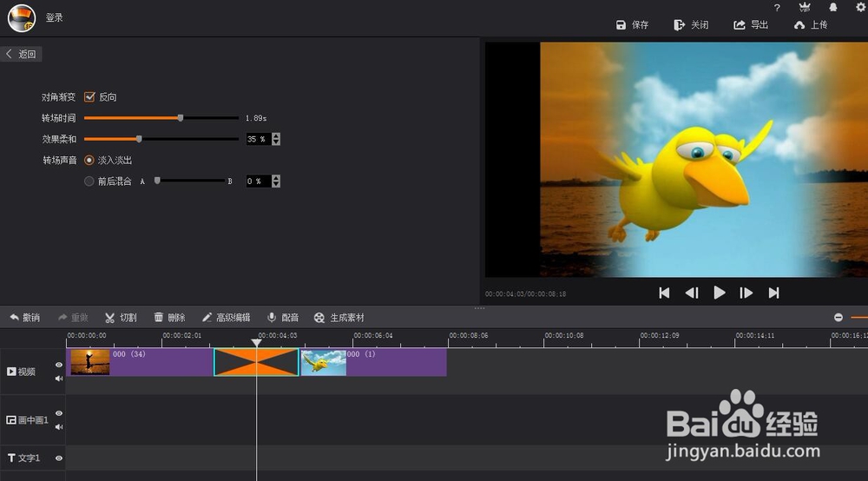Open the 登录 login link
868x481 pixels.
click(x=54, y=17)
